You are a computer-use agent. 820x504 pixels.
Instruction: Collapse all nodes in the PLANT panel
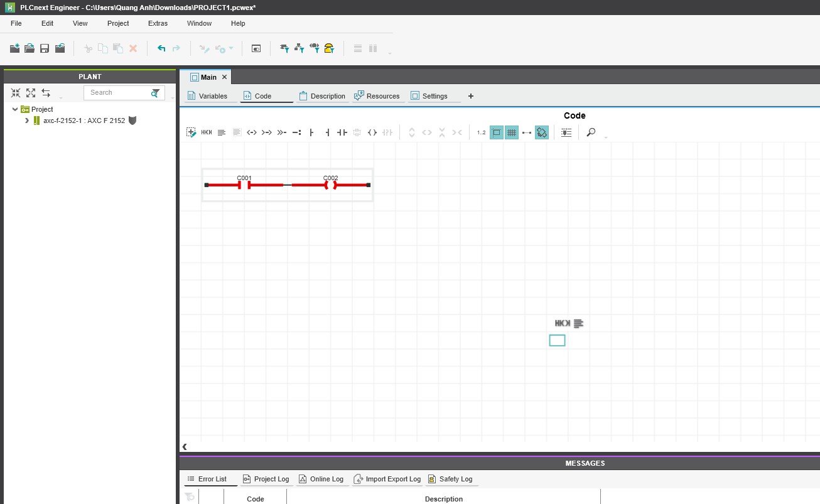click(x=16, y=93)
